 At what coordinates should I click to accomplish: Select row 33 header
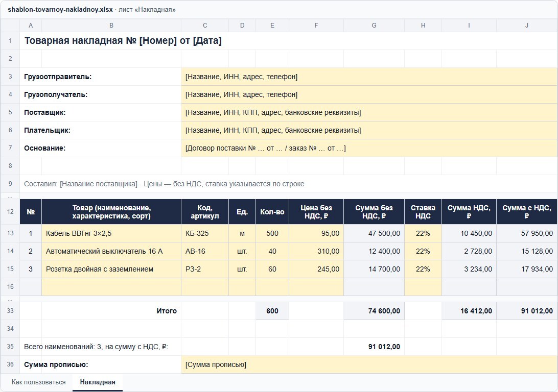pos(10,311)
